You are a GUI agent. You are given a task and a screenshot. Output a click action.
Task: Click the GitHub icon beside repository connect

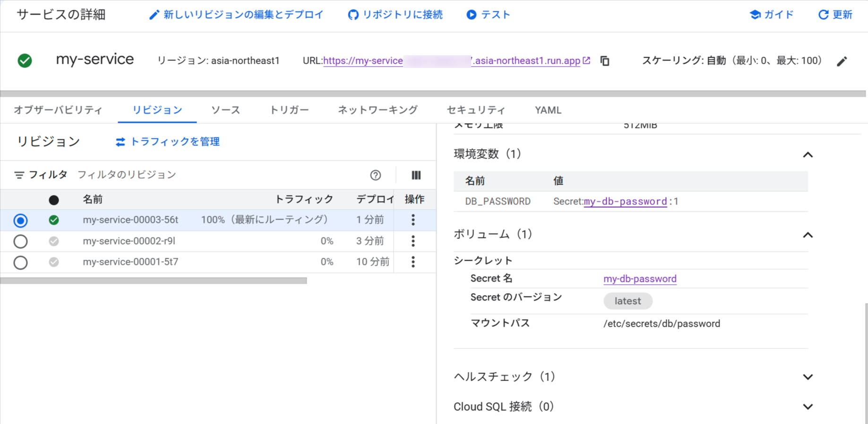pos(353,15)
